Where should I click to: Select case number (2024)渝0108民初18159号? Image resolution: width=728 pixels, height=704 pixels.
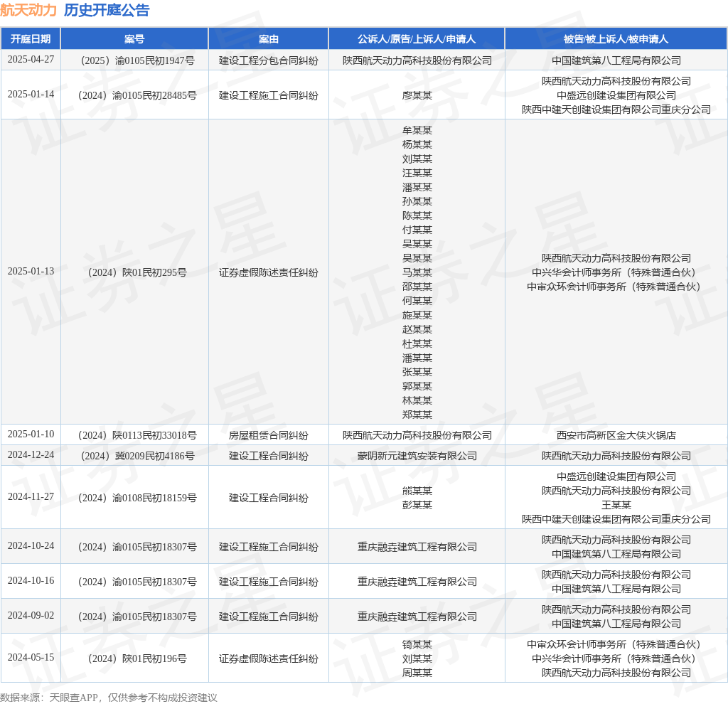134,498
